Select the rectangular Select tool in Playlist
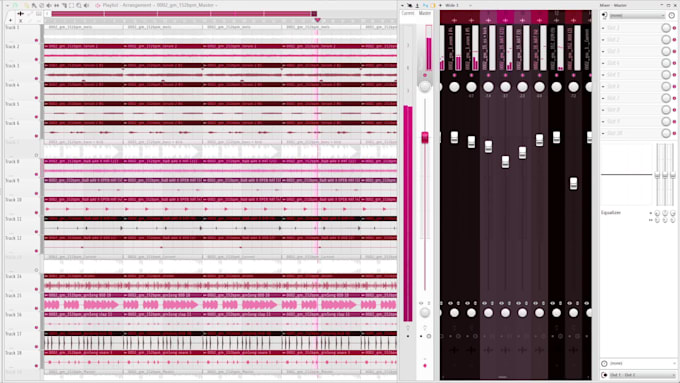Screen dimensions: 680x383 point(71,5)
